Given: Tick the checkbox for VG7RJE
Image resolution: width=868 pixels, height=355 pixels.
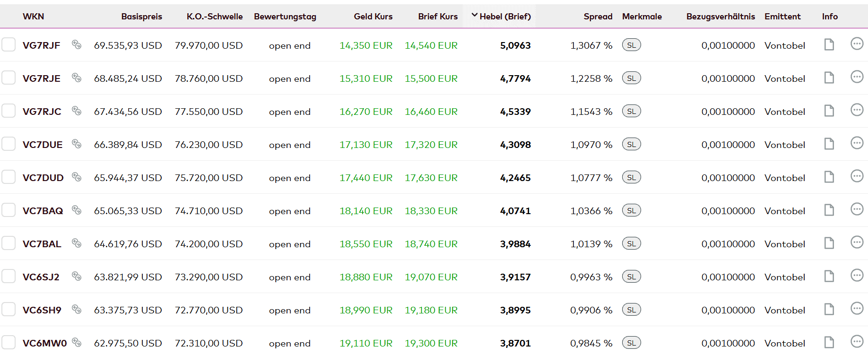Looking at the screenshot, I should pyautogui.click(x=9, y=78).
